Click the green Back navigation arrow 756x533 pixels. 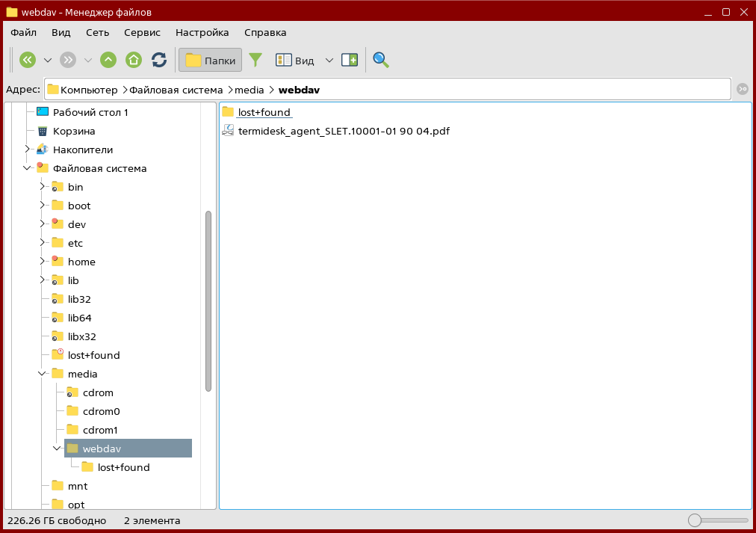click(x=28, y=60)
